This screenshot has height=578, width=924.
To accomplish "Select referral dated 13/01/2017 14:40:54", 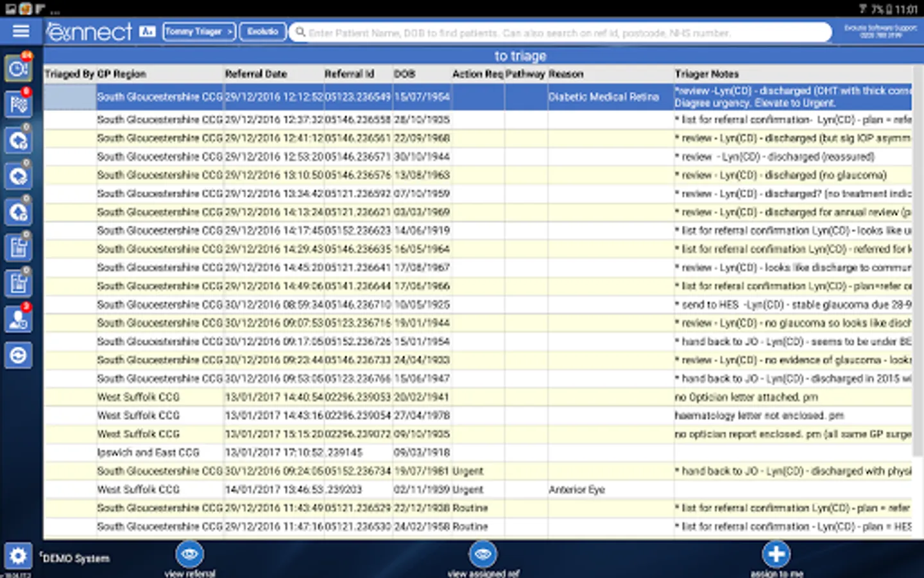I will [x=274, y=398].
